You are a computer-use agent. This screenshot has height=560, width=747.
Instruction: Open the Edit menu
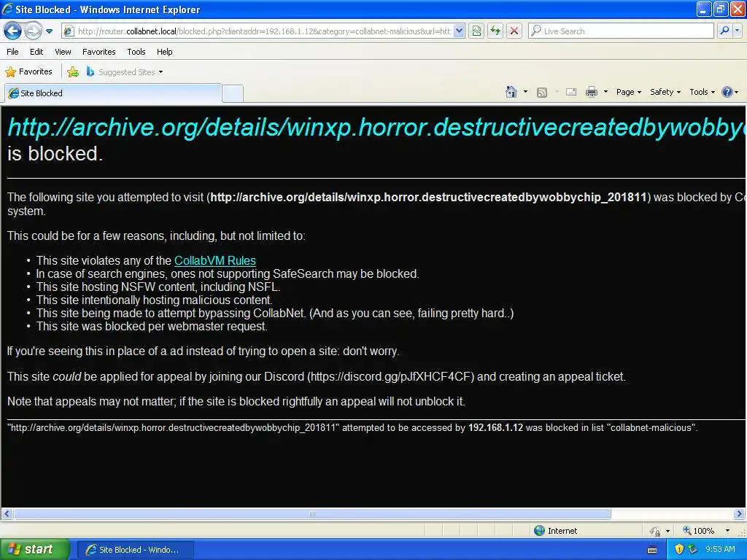click(36, 52)
